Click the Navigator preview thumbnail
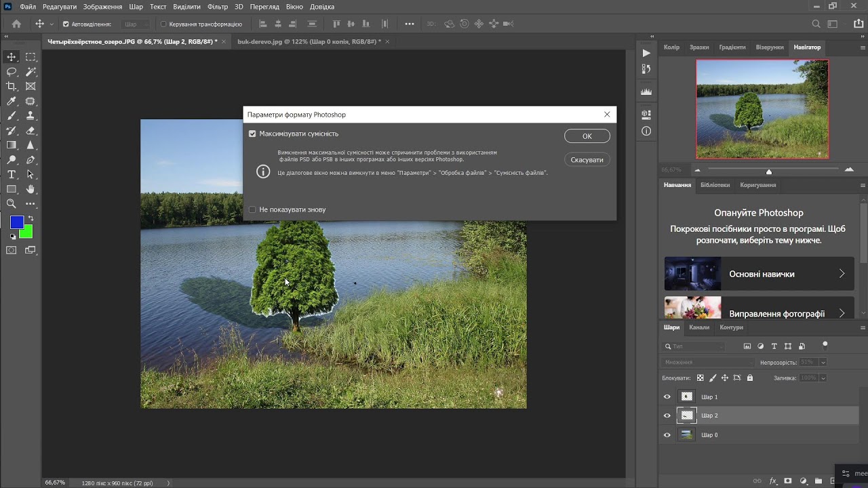Image resolution: width=868 pixels, height=488 pixels. [x=762, y=109]
